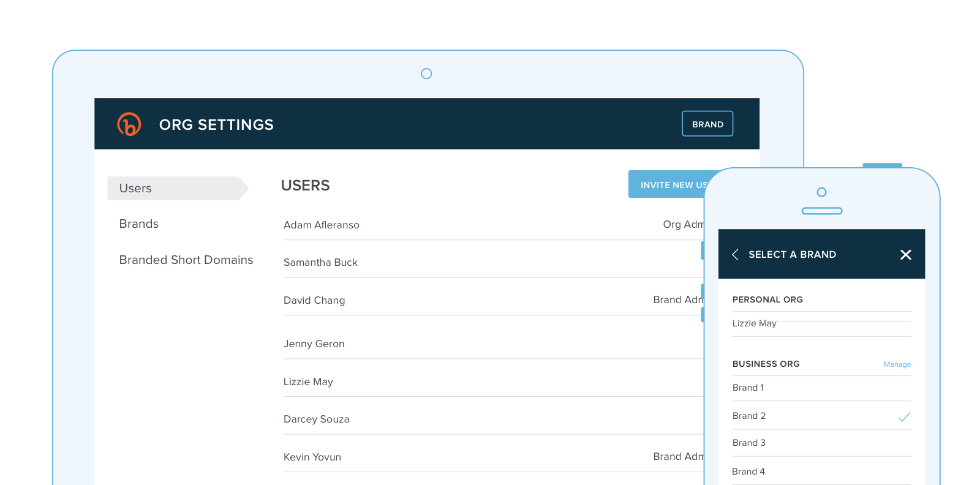The height and width of the screenshot is (485, 980).
Task: Go back using the left chevron arrow
Action: (x=735, y=255)
